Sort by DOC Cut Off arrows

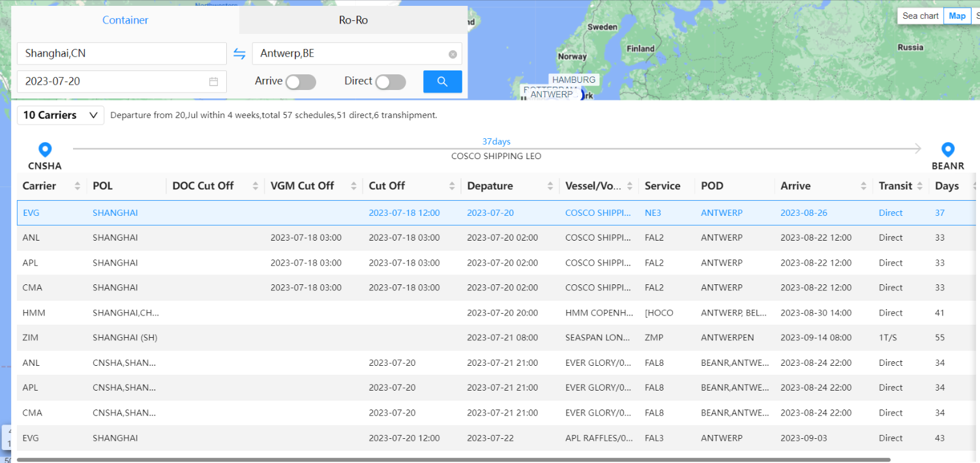coord(256,186)
